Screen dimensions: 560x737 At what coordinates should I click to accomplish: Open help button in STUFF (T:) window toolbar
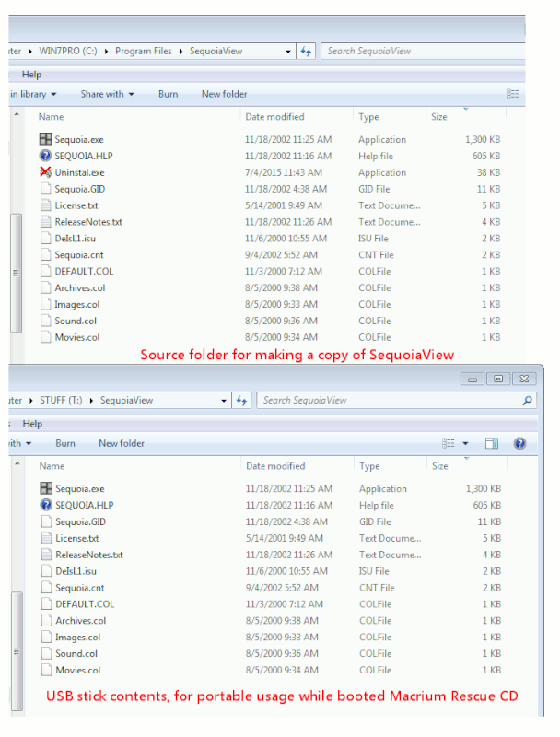point(519,443)
